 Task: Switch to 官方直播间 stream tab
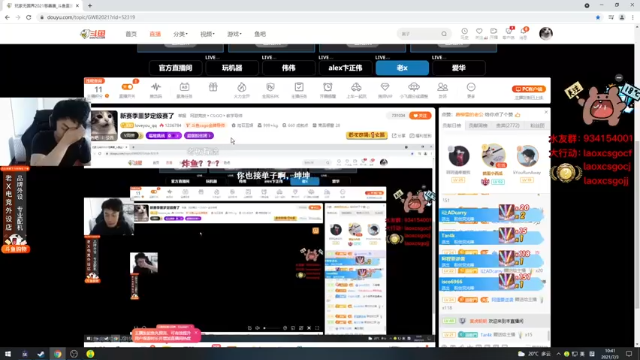click(176, 68)
